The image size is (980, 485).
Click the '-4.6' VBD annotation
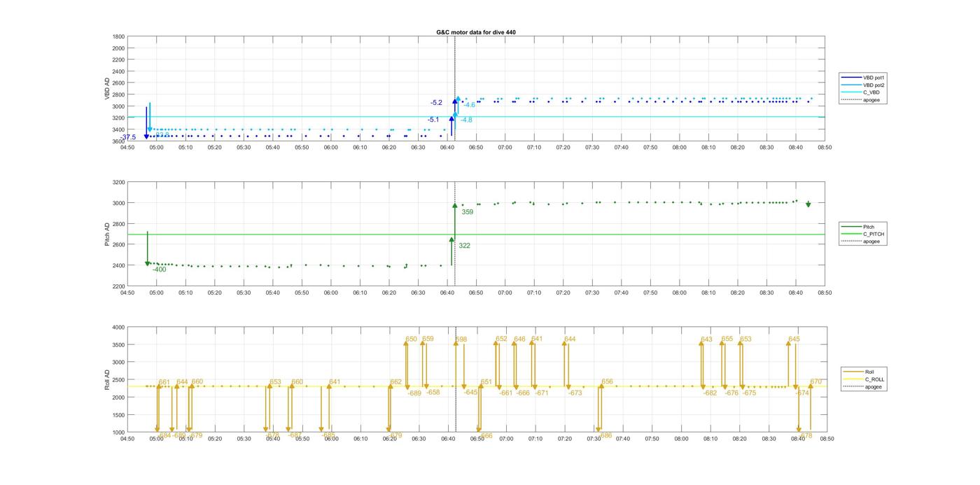(469, 105)
